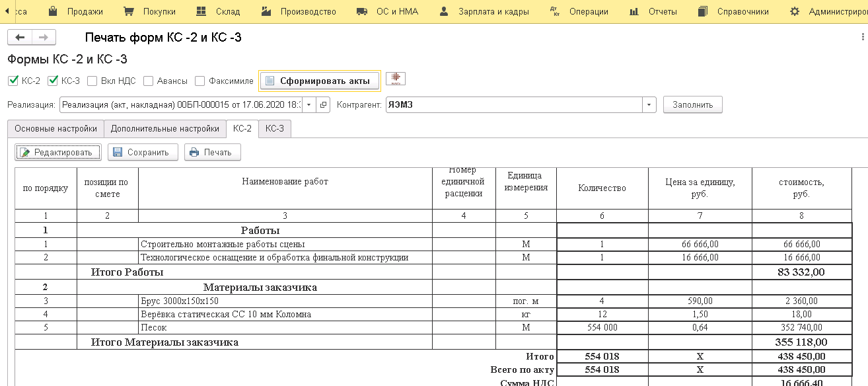Click the 352 740,00 cost cell

802,327
